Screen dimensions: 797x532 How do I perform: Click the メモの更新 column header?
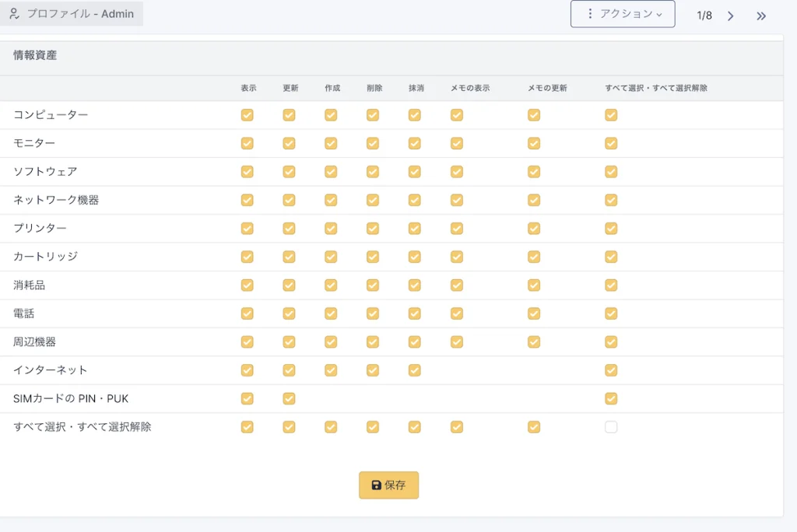[547, 88]
